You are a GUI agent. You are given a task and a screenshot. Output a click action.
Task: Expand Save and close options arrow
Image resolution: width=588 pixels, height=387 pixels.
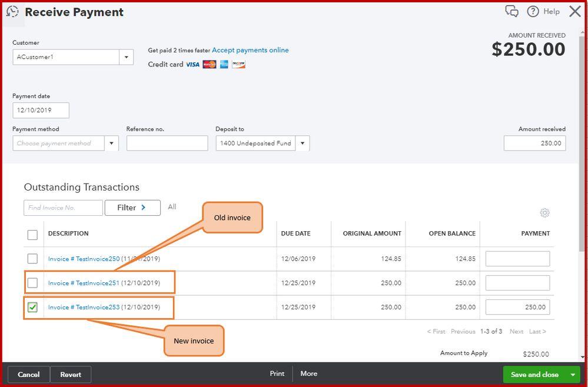coord(573,375)
